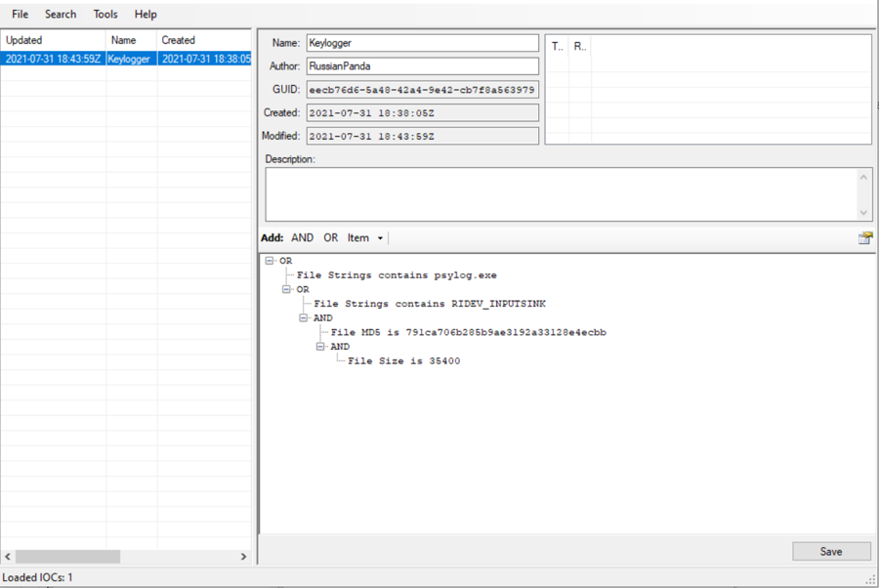Select the 'File Size is 35400' item

point(403,360)
